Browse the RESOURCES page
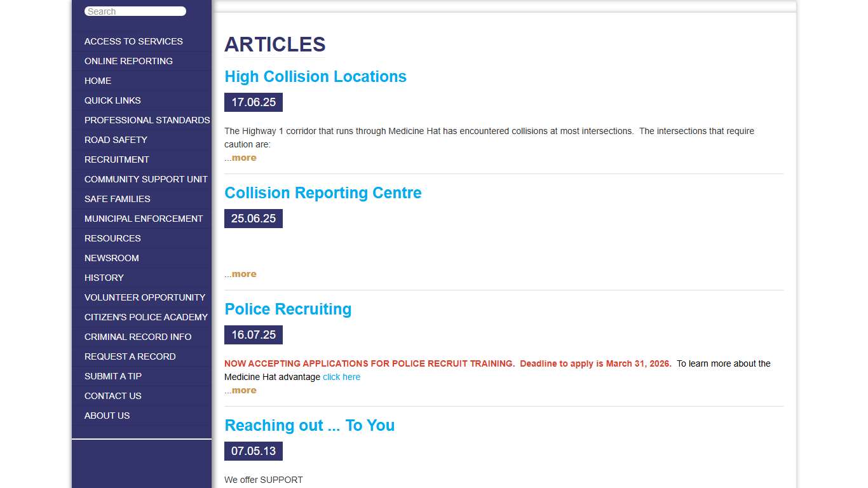 [112, 238]
